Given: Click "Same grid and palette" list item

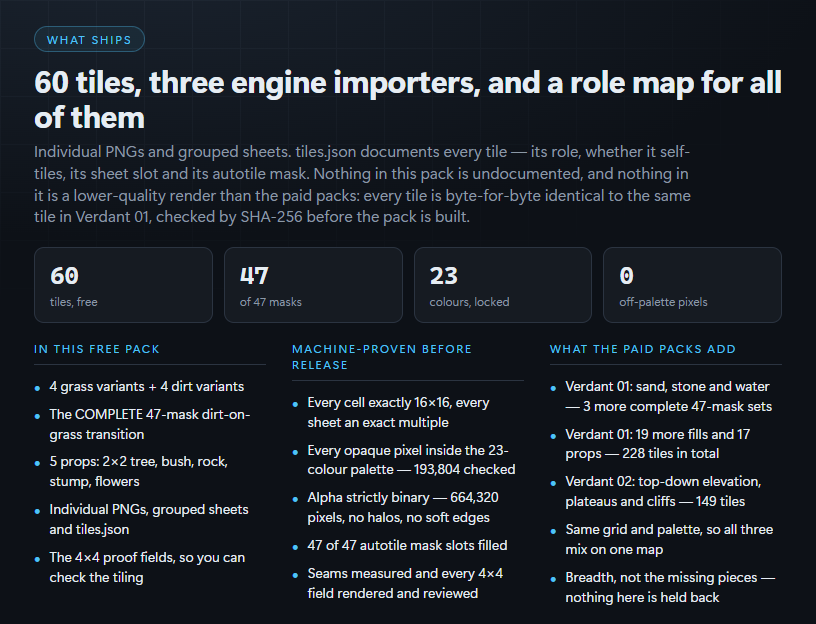Looking at the screenshot, I should 669,539.
